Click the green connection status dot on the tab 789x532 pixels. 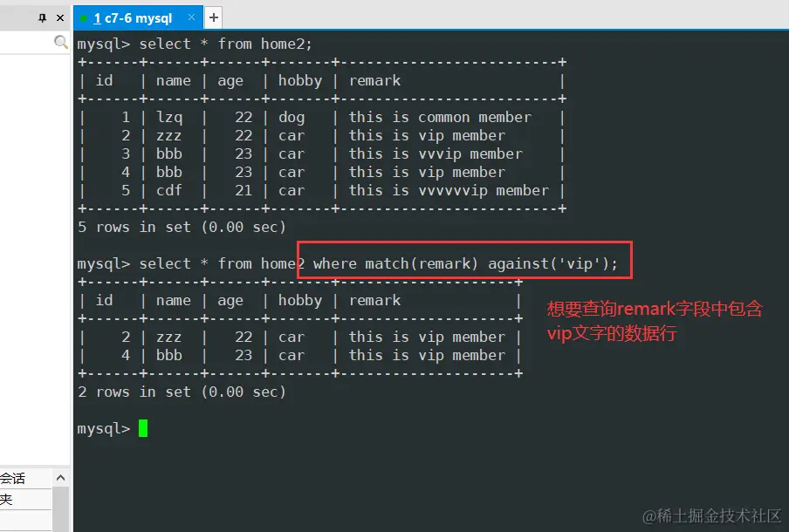(x=84, y=18)
